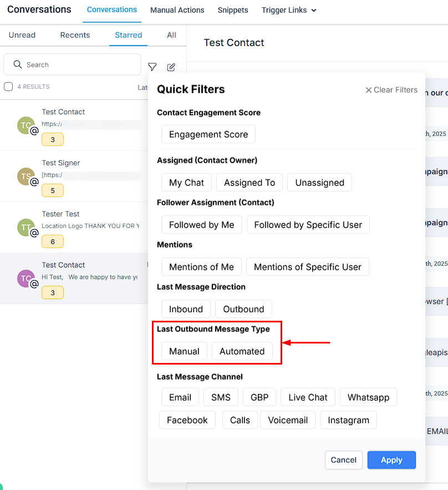This screenshot has height=490, width=448.
Task: Expand the Trigger Links dropdown
Action: pos(289,11)
